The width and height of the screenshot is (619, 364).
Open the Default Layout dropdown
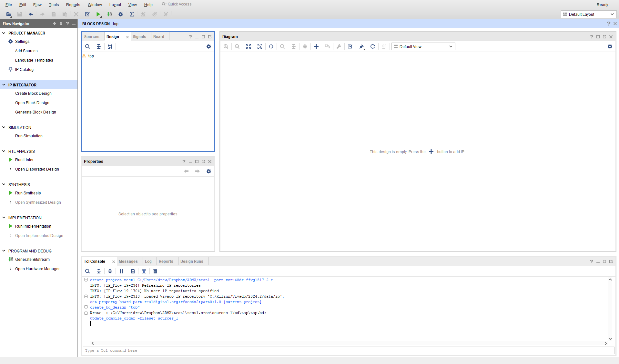588,14
